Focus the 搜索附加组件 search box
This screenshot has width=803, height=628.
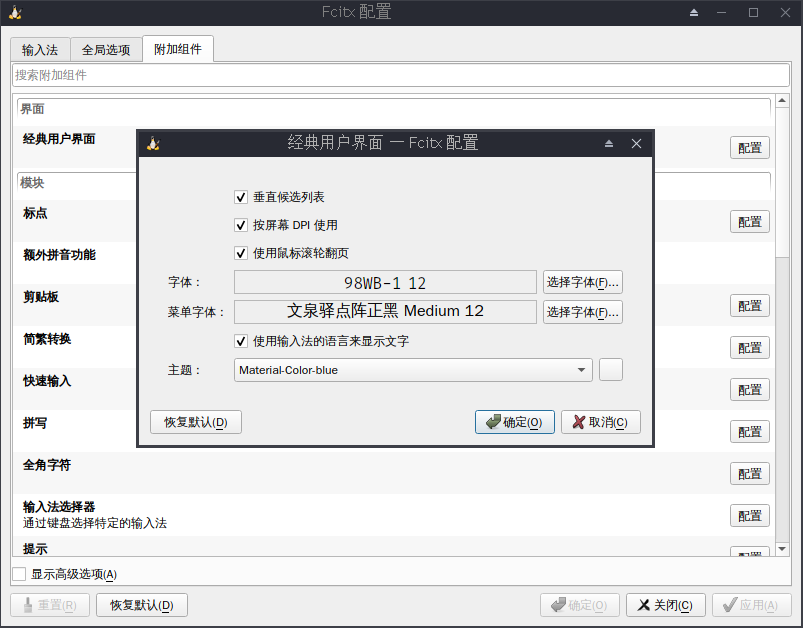coord(400,75)
